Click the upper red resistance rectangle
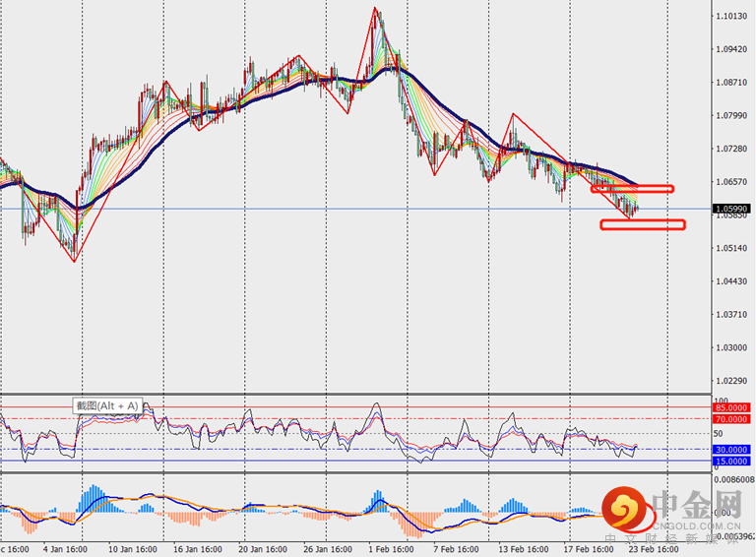This screenshot has width=756, height=557. point(633,188)
